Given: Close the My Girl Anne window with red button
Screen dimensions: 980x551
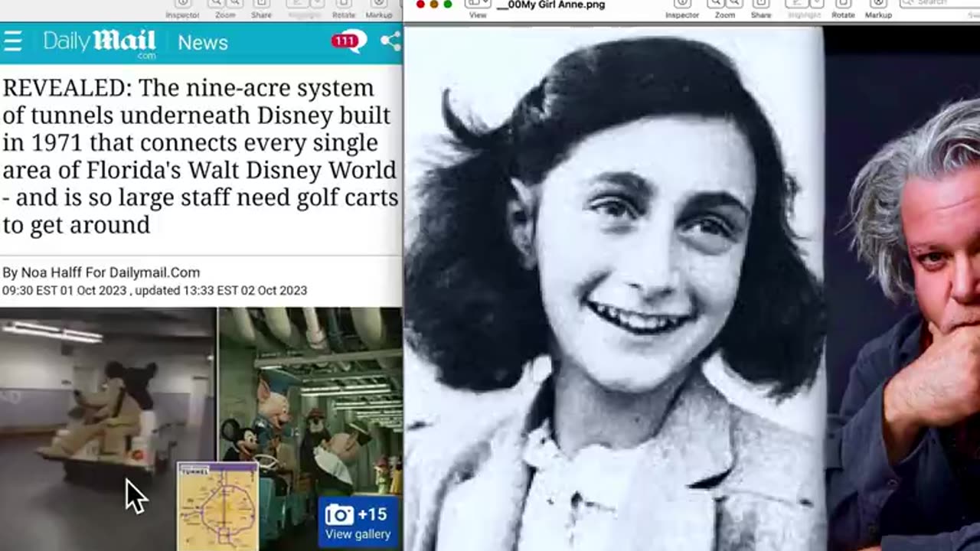Looking at the screenshot, I should coord(420,5).
